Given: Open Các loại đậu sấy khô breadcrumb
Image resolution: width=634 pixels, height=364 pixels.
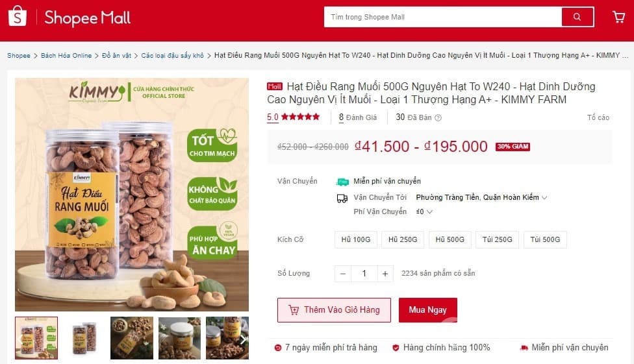Looking at the screenshot, I should click(172, 56).
